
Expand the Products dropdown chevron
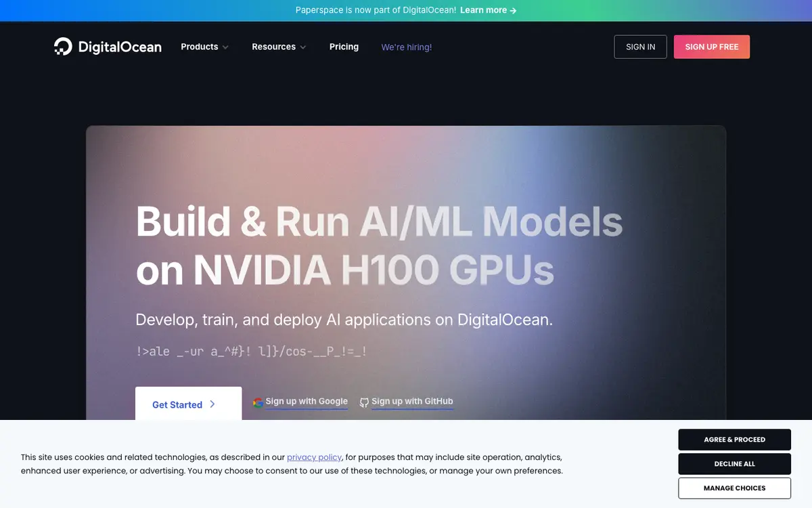[x=225, y=47]
